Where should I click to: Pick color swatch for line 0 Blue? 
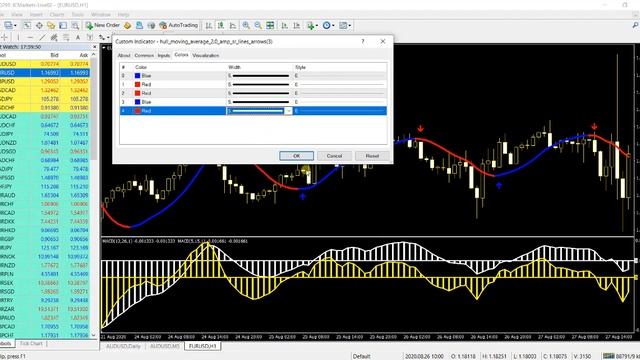[138, 76]
